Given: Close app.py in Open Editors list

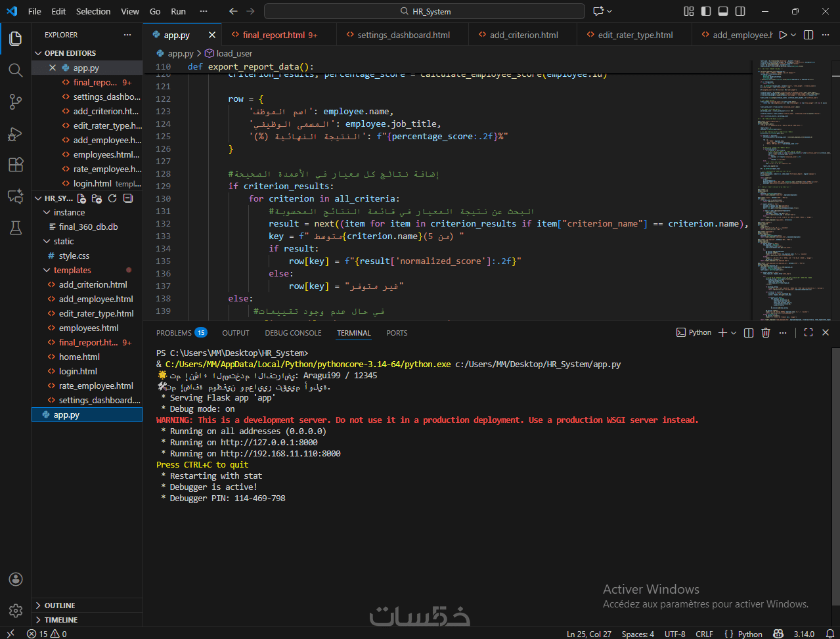Looking at the screenshot, I should coord(53,68).
